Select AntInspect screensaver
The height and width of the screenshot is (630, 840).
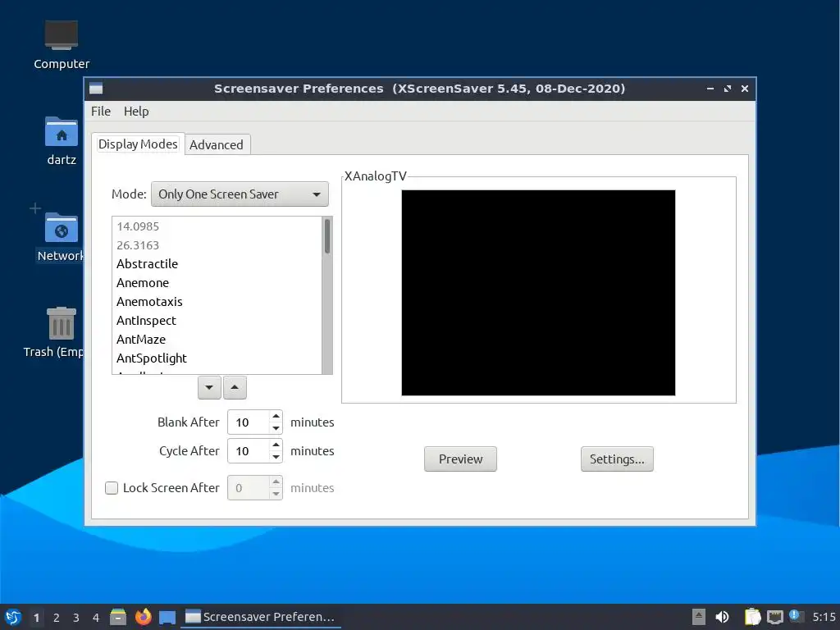click(x=217, y=321)
